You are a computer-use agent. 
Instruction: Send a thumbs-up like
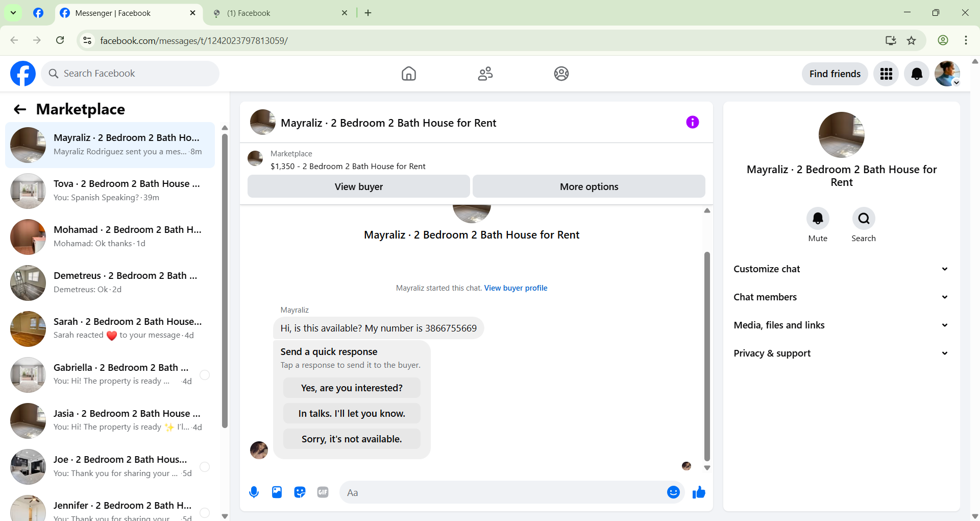pos(699,492)
